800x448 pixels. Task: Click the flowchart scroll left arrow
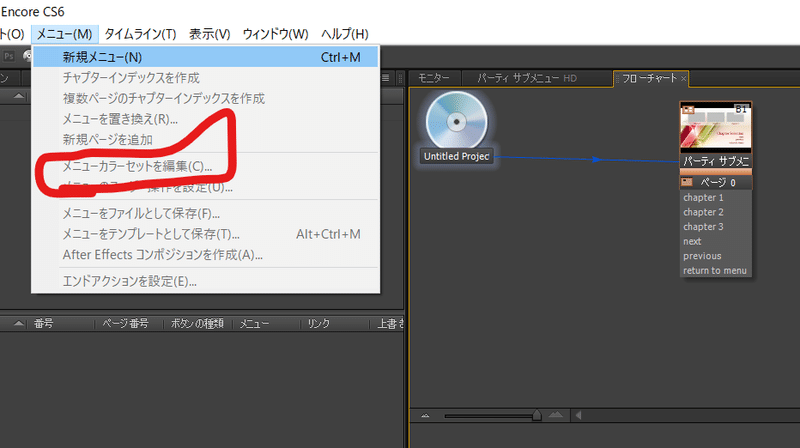click(579, 415)
